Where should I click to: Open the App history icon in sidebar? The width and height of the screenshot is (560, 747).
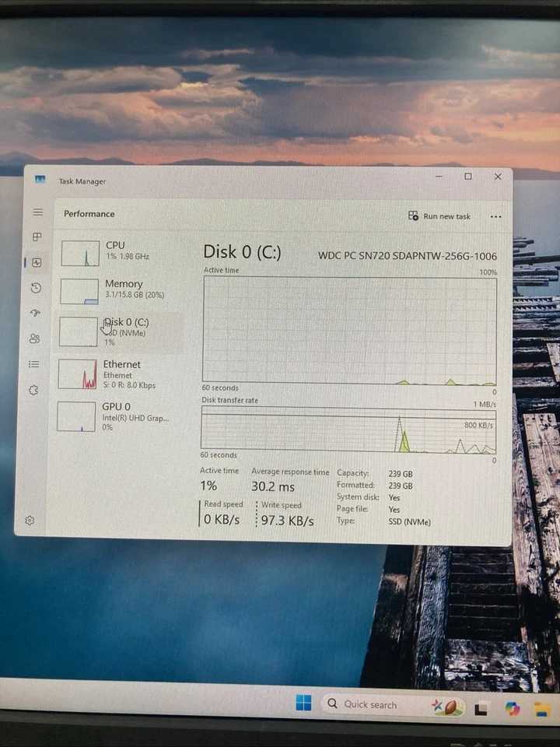click(x=37, y=288)
